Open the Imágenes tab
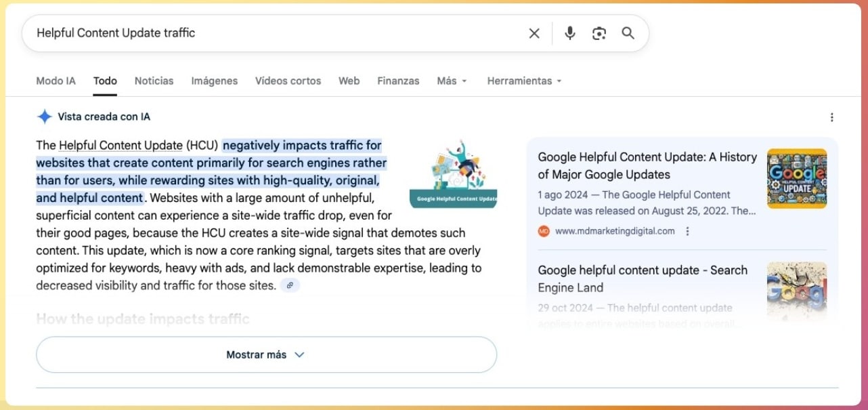The image size is (868, 410). [x=214, y=81]
